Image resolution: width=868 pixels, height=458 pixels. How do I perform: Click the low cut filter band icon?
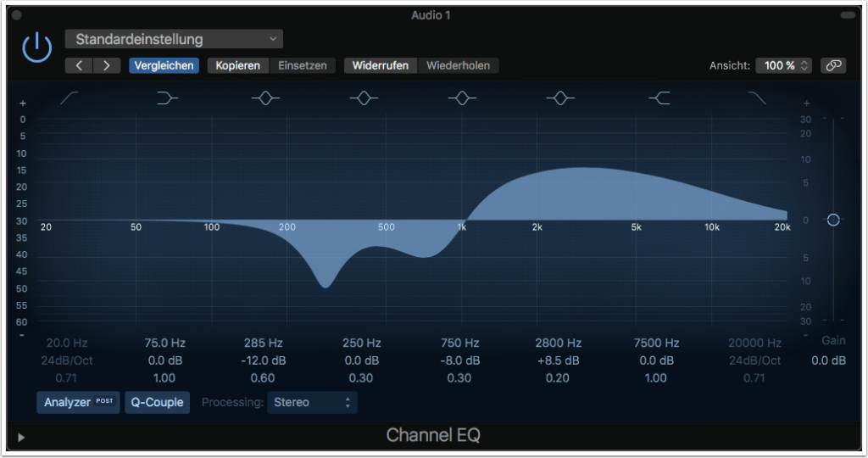(x=70, y=99)
